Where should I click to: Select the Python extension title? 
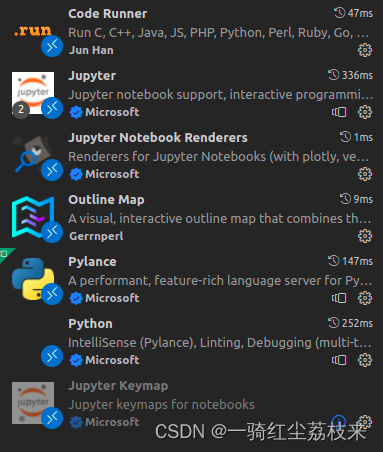pyautogui.click(x=90, y=324)
